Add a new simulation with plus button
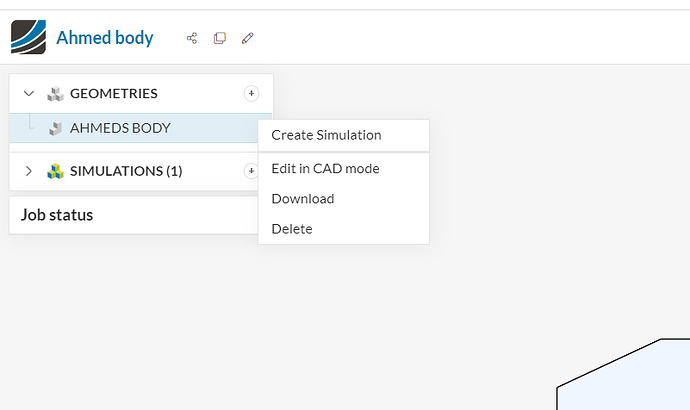Image resolution: width=690 pixels, height=410 pixels. point(251,171)
